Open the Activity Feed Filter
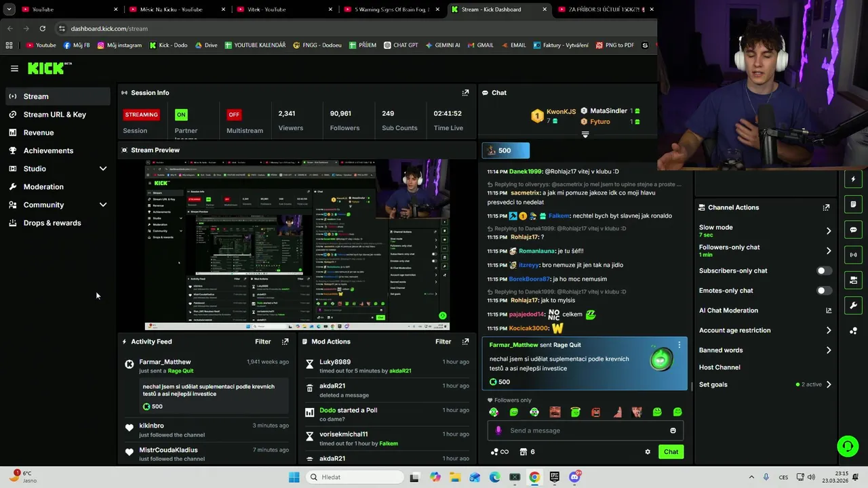The width and height of the screenshot is (868, 488). [262, 342]
